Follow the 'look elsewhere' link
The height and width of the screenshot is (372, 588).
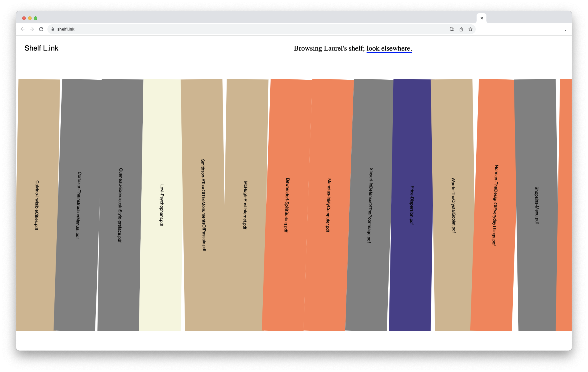[389, 48]
